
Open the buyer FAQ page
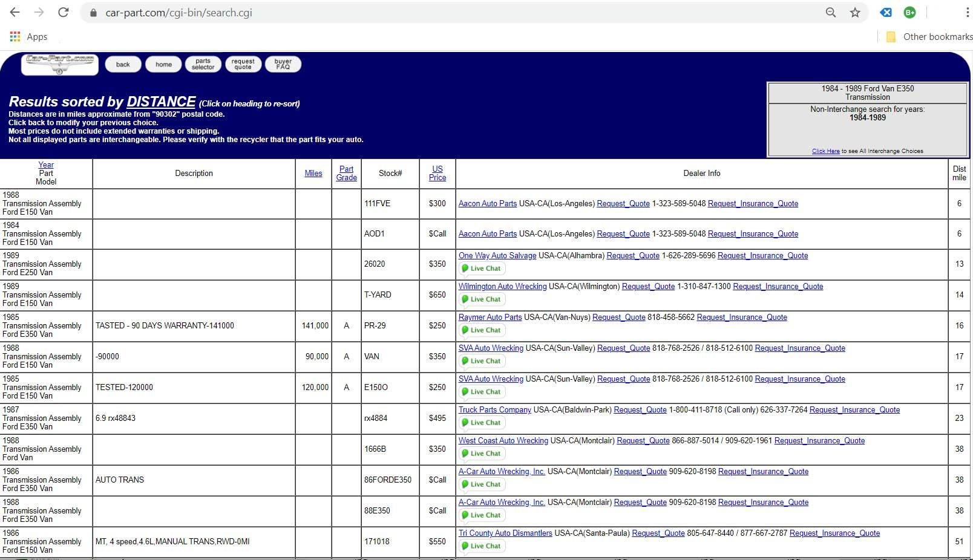pos(283,64)
